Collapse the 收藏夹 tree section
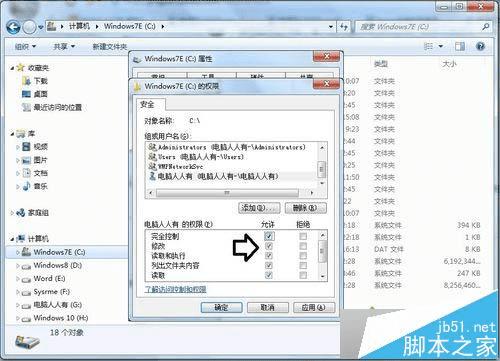Screen dimensions: 500x361 point(12,68)
